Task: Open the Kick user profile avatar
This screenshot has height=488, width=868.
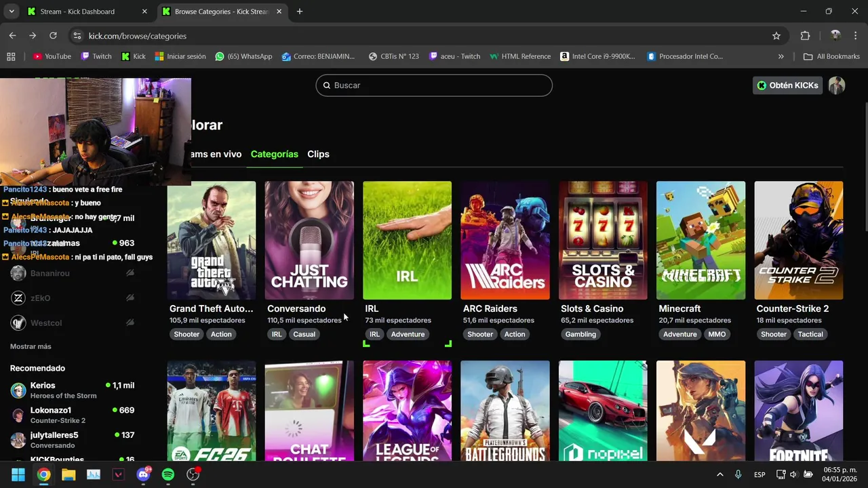Action: [x=837, y=85]
